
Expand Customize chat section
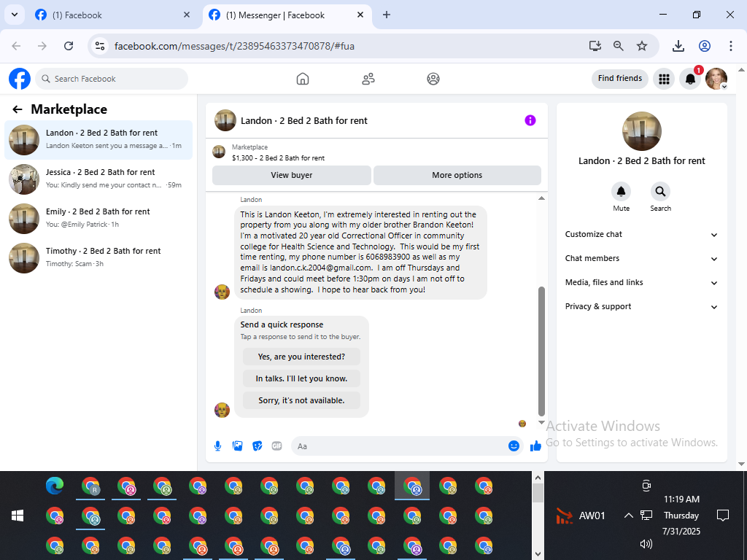click(641, 234)
